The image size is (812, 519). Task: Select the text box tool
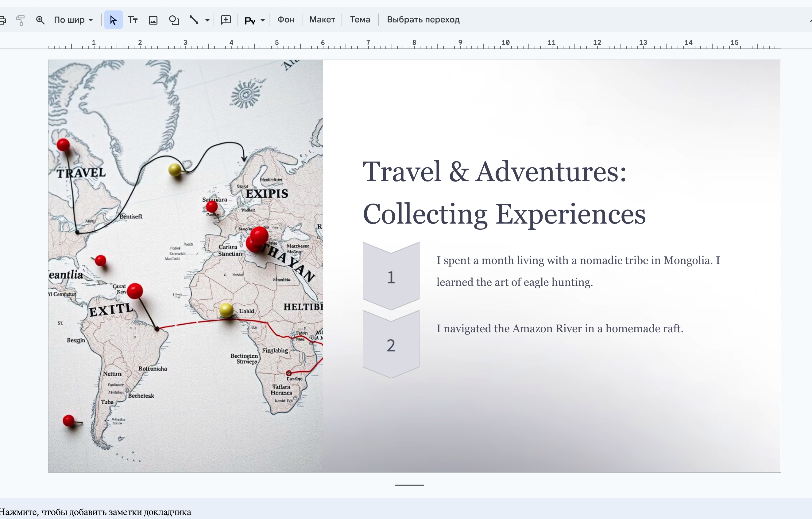(133, 20)
